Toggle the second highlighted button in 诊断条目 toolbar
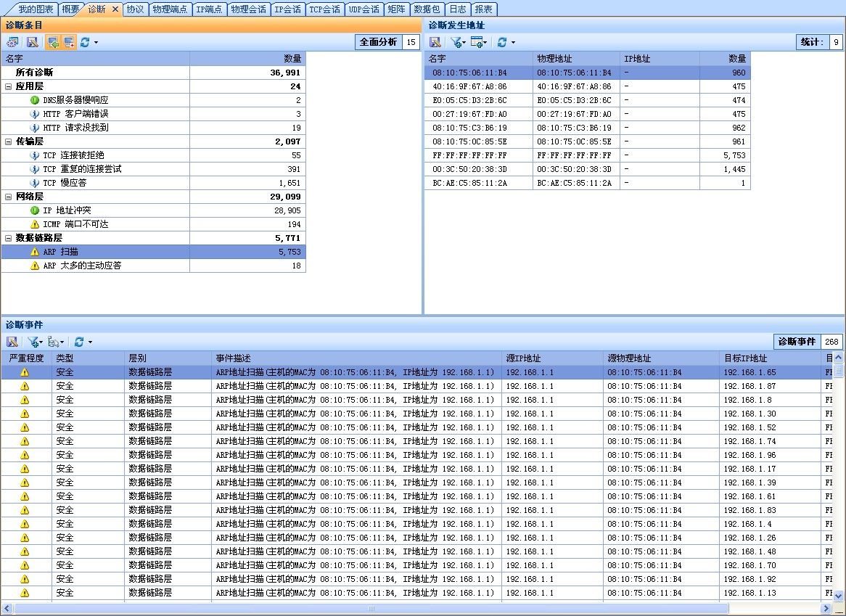846x616 pixels. click(x=68, y=42)
